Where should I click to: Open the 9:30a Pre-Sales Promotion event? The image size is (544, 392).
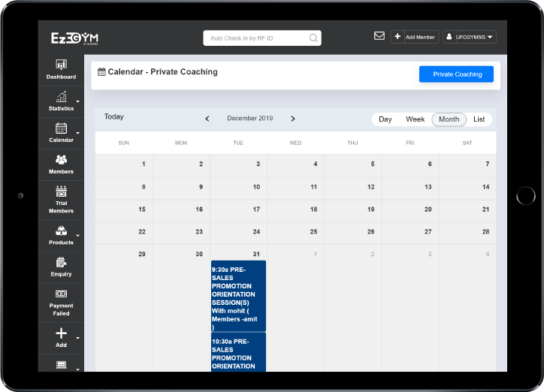(x=238, y=297)
